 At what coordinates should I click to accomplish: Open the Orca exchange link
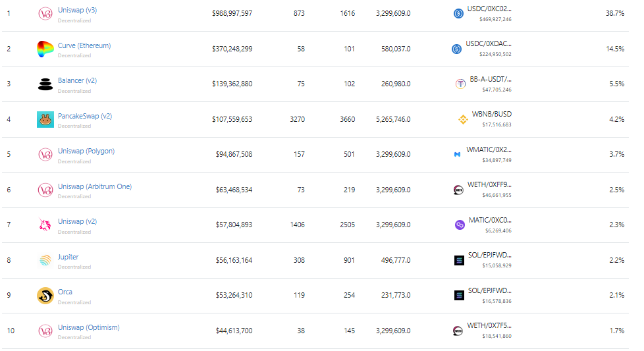pos(65,292)
